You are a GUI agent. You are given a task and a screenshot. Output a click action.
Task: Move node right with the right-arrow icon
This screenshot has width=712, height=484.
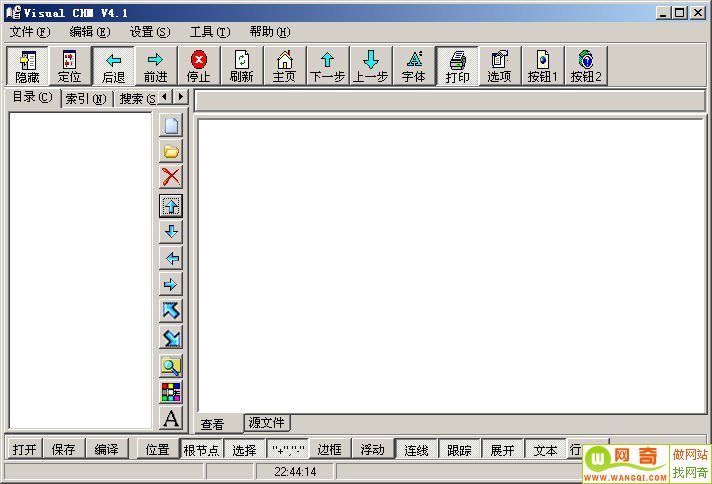click(171, 284)
